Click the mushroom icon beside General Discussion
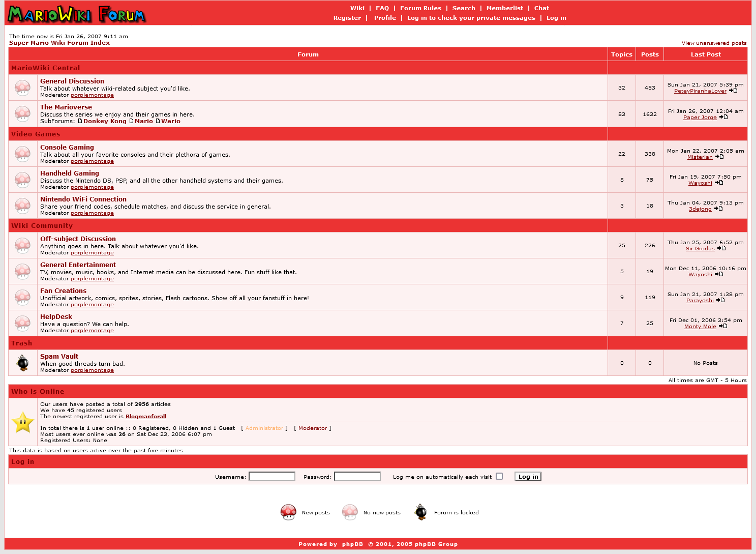Screen dimensions: 756x554 click(22, 88)
